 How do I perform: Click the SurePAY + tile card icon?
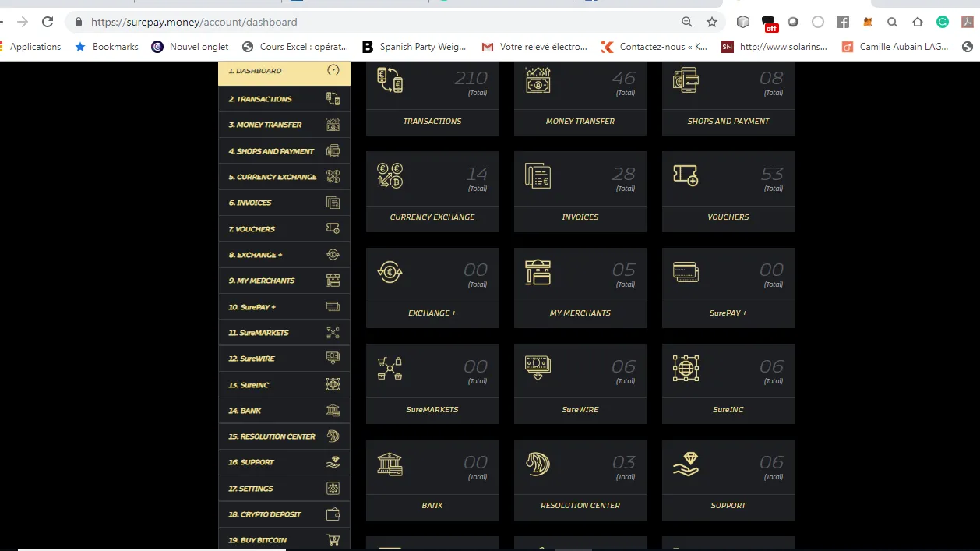(x=686, y=271)
